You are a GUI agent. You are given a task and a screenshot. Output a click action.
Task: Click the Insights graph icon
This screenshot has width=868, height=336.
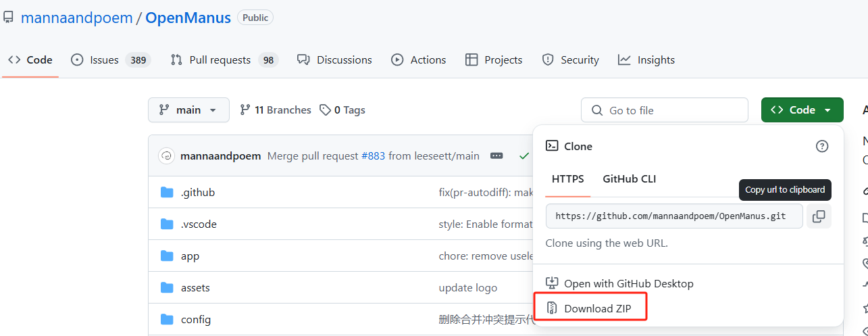624,59
